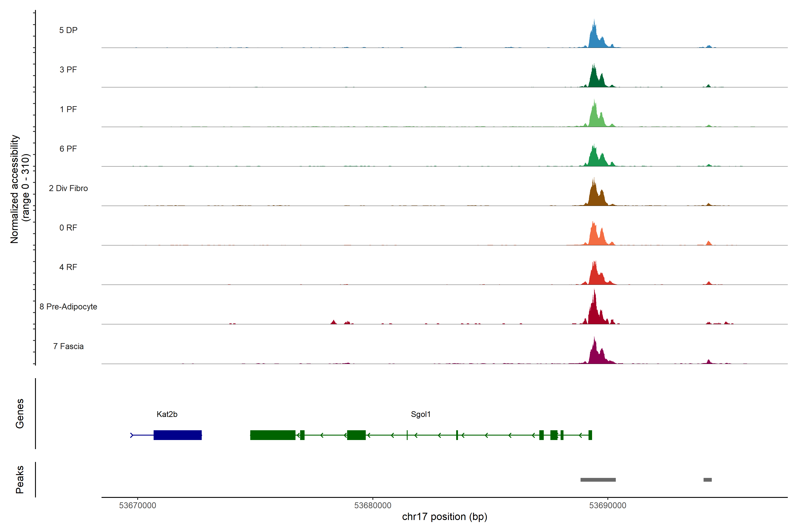Click the 7 Fascia track label
The image size is (798, 532).
coord(68,346)
